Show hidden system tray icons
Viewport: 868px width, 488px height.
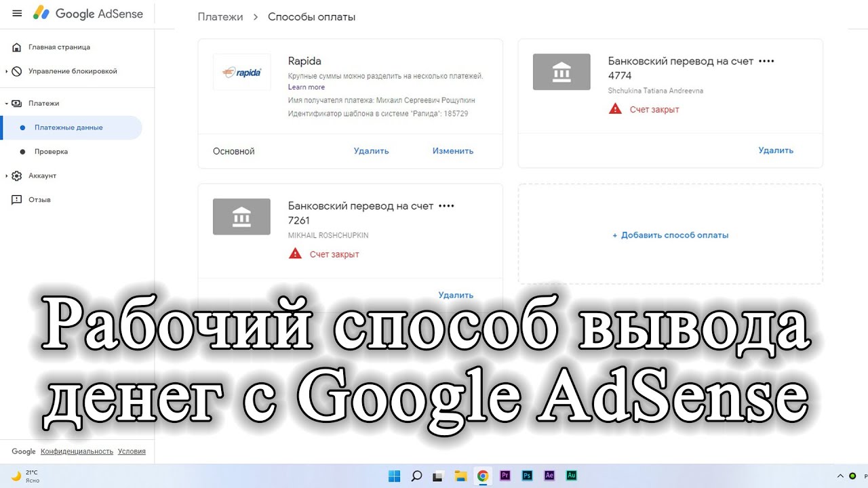(840, 476)
